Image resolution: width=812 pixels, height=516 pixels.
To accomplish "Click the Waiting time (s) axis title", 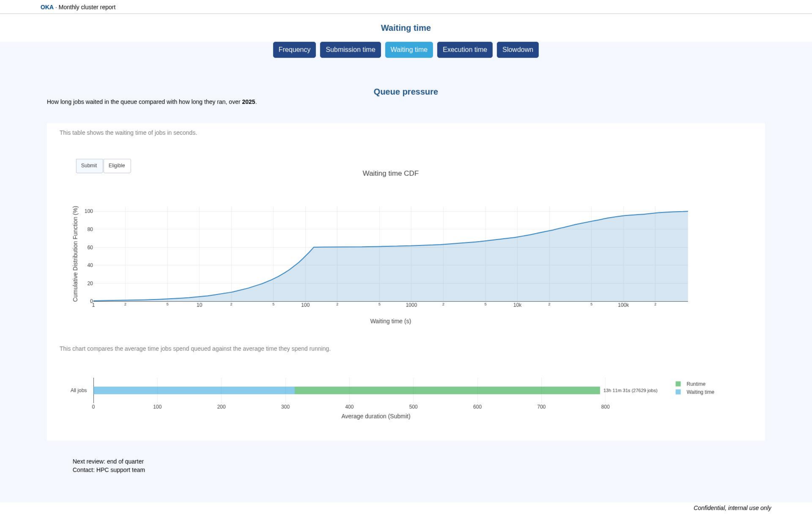I will tap(391, 321).
